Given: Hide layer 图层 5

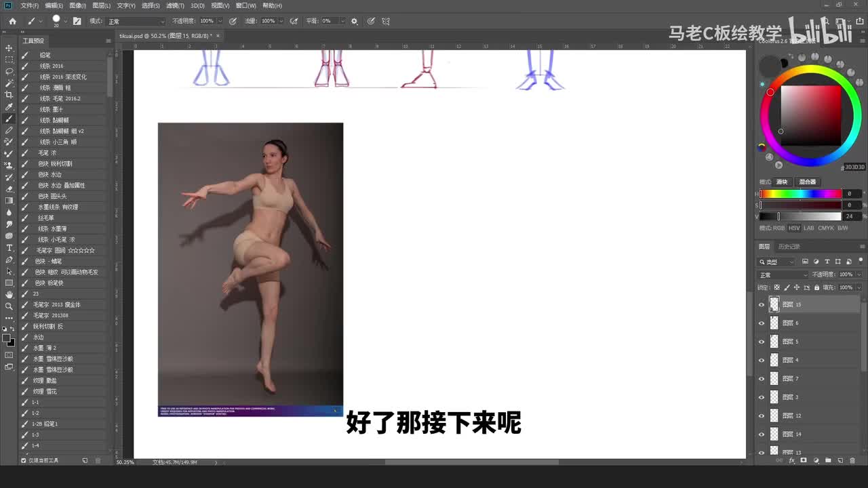Looking at the screenshot, I should (761, 342).
